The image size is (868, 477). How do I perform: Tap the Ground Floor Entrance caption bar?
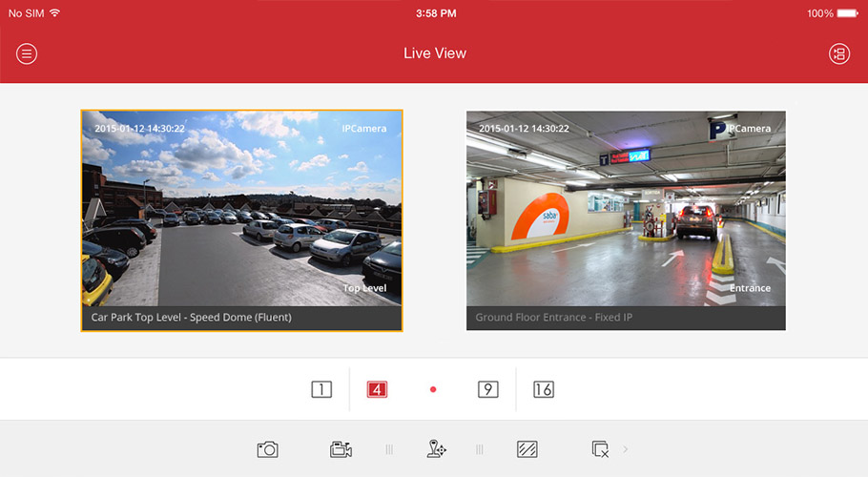click(626, 318)
